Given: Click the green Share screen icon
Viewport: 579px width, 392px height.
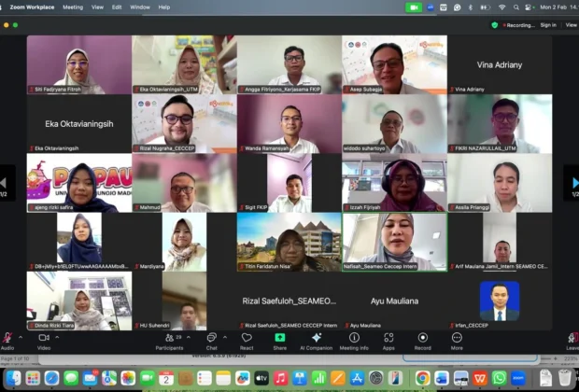Looking at the screenshot, I should pos(279,340).
